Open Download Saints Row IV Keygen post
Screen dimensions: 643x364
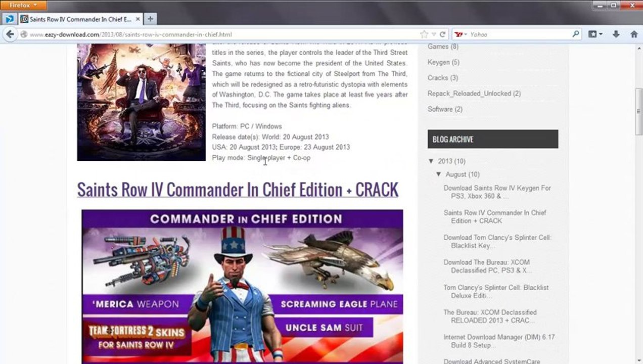[x=497, y=192]
